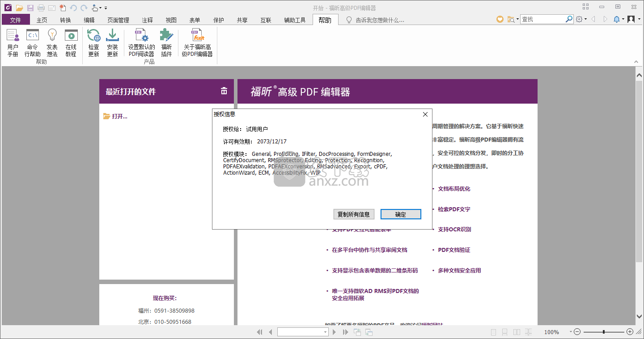This screenshot has height=339, width=644.
Task: Click the user account avatar icon
Action: coord(631,19)
